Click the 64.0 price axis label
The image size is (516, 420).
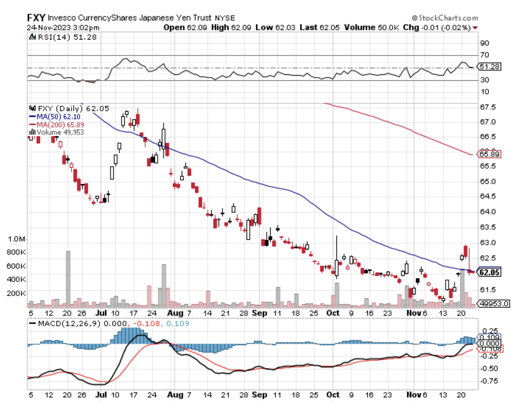(x=488, y=212)
